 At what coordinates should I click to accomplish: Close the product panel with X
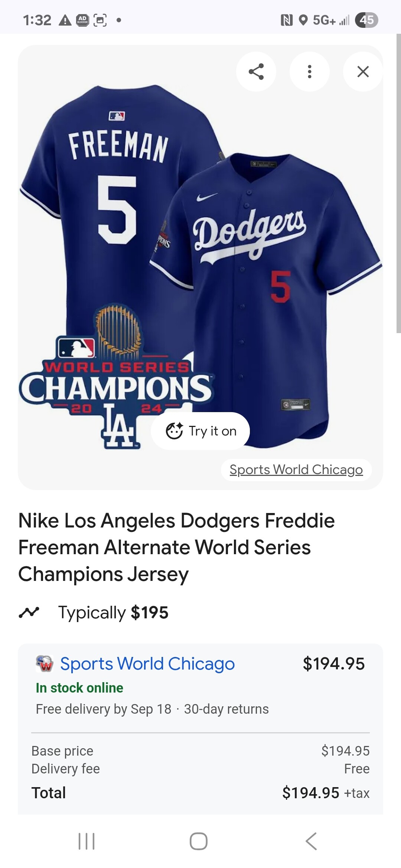tap(363, 72)
